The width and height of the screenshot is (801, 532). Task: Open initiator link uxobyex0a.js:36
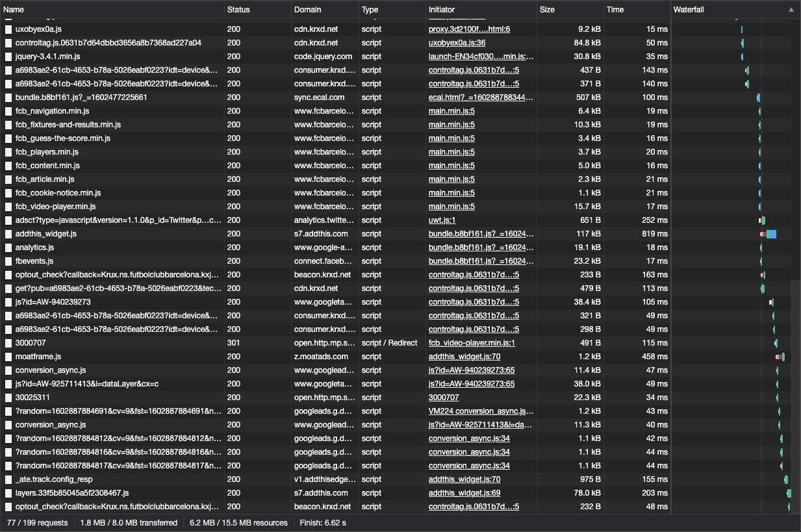coord(457,43)
